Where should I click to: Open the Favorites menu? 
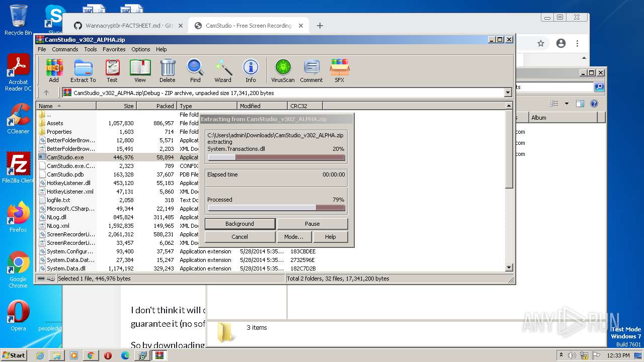(114, 49)
